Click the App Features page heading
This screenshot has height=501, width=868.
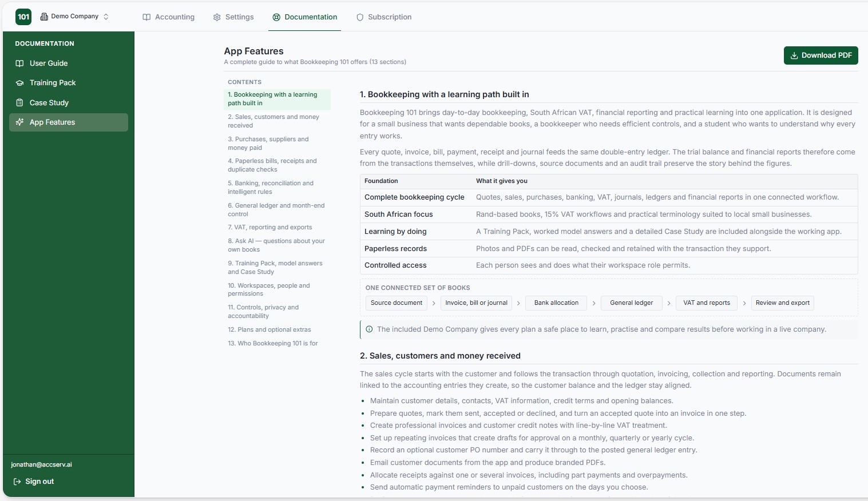point(253,51)
